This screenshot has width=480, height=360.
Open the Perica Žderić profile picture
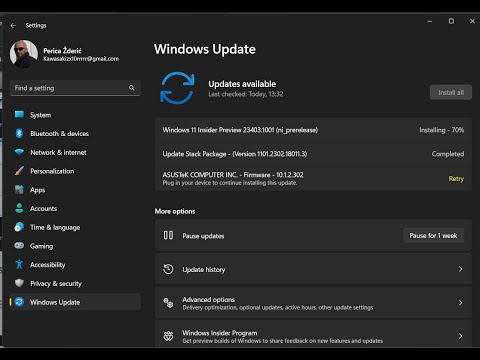(x=23, y=54)
